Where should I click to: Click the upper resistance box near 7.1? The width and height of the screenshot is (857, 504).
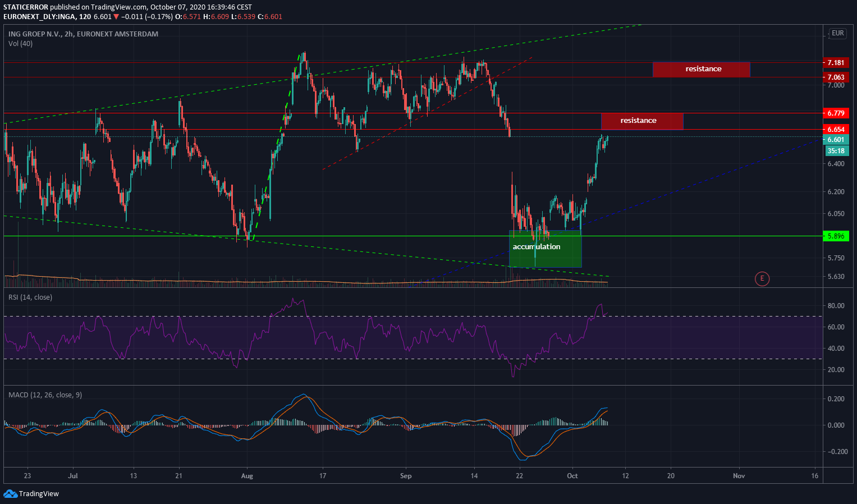point(701,69)
